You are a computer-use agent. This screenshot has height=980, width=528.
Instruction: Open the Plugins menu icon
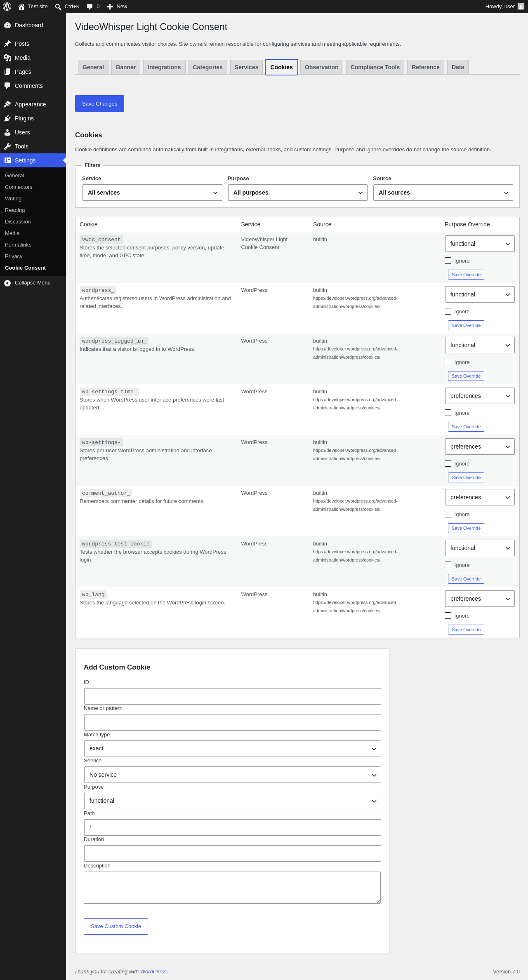point(7,118)
